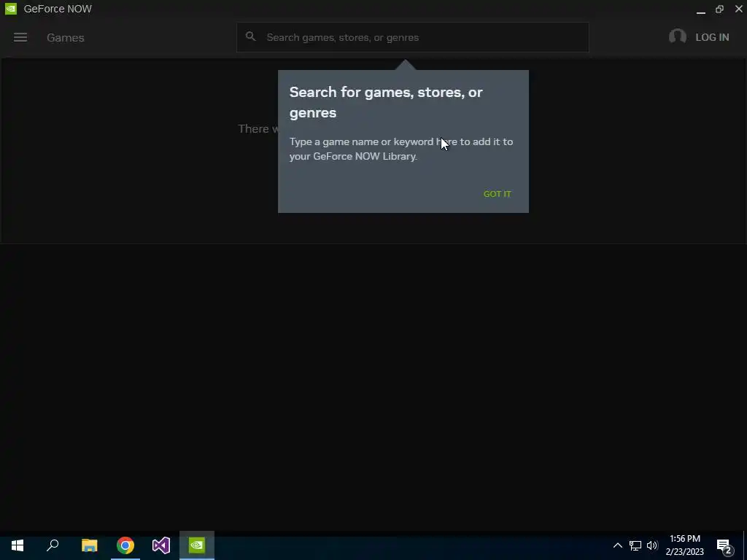Open Windows taskbar search
This screenshot has width=747, height=560.
[x=53, y=545]
